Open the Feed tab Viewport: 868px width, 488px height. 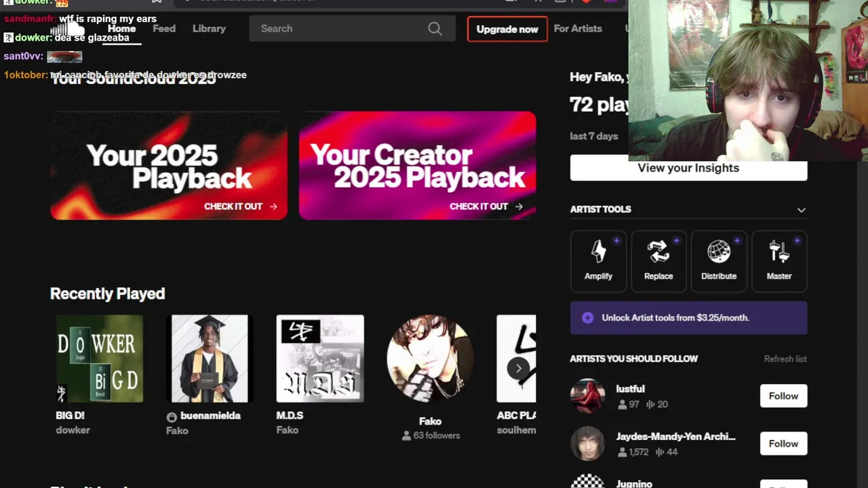[x=164, y=28]
